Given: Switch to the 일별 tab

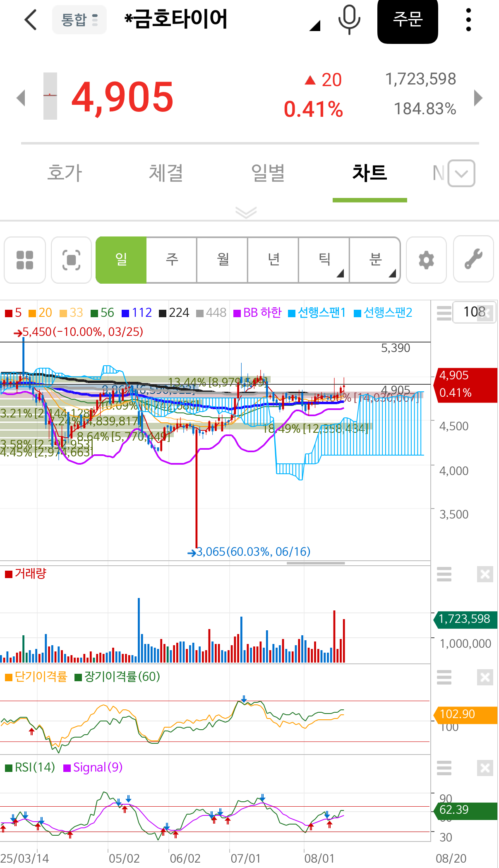Looking at the screenshot, I should (268, 173).
